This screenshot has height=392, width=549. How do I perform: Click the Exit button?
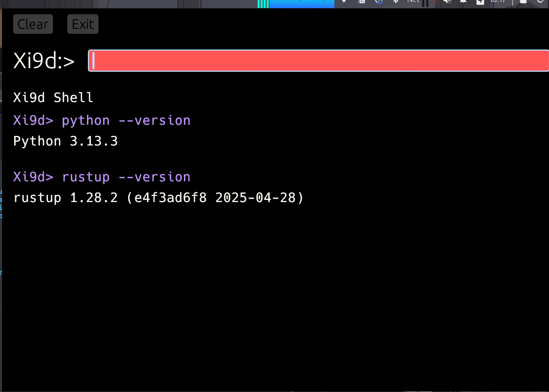[83, 24]
